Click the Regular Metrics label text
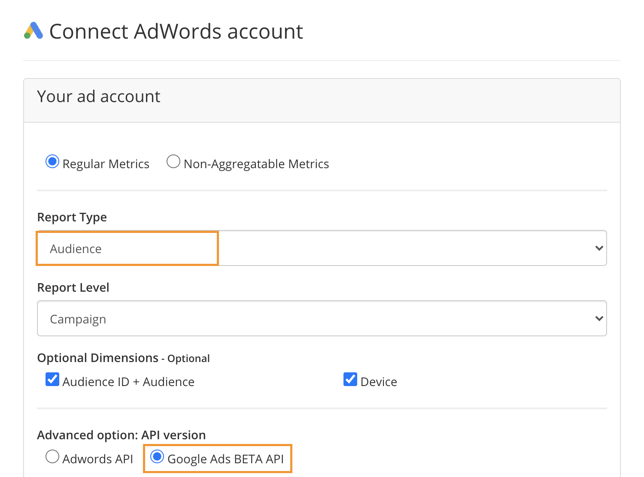This screenshot has width=644, height=477. tap(106, 164)
